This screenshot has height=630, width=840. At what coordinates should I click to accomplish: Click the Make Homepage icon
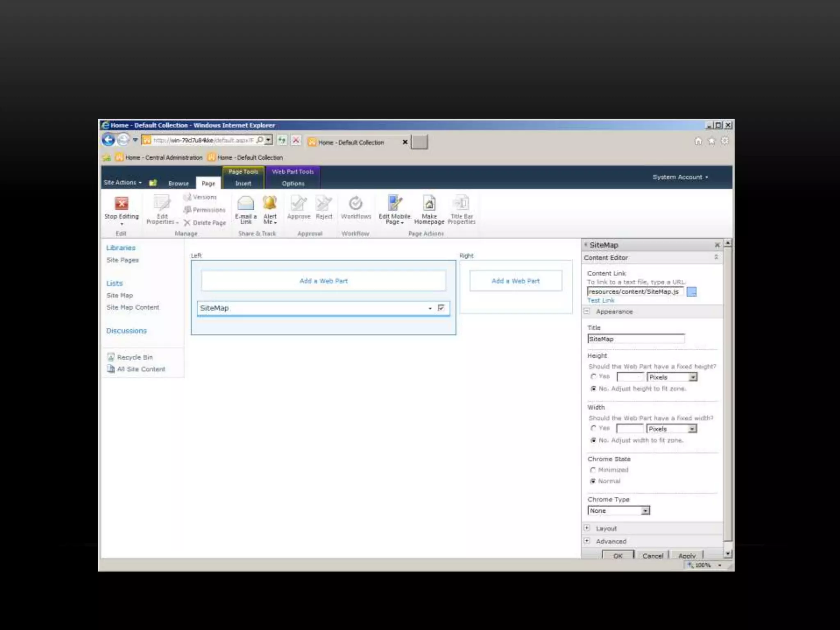[x=429, y=203]
